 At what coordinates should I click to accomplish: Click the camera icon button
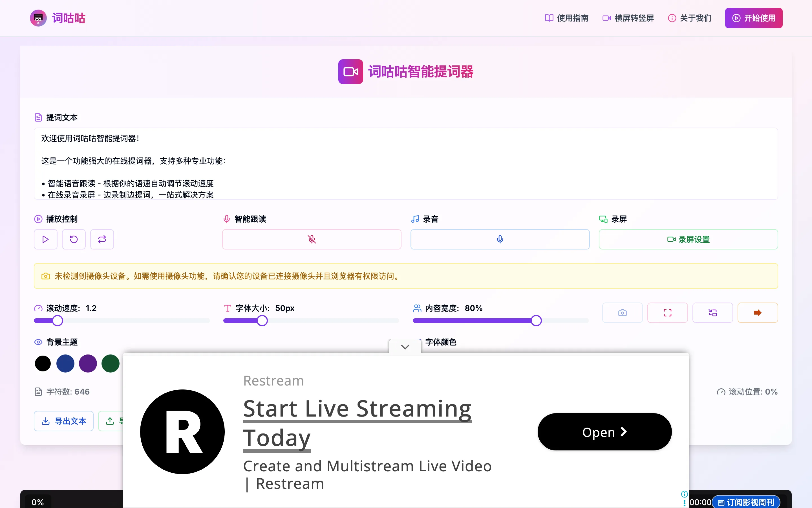tap(623, 313)
